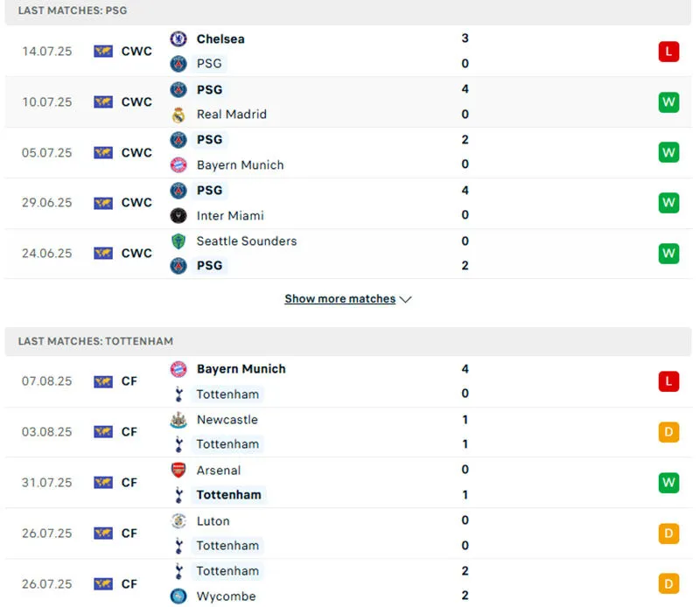
Task: Open the Arsenal vs Tottenham match row
Action: pyautogui.click(x=350, y=483)
